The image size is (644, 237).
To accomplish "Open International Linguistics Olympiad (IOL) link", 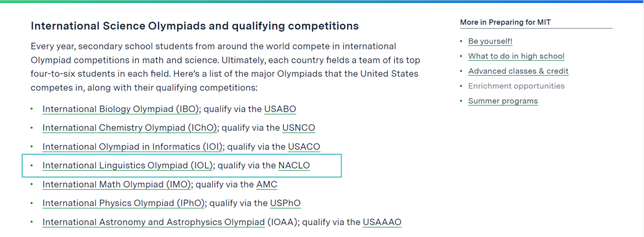I will (128, 165).
